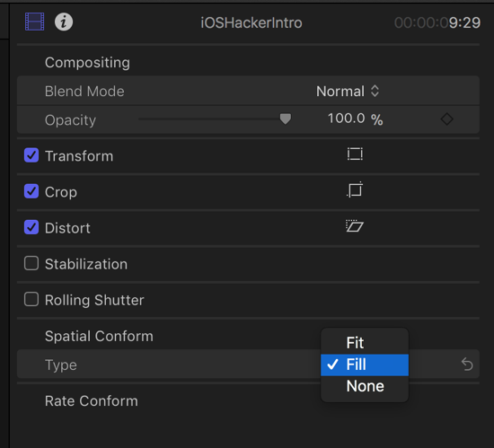
Task: Open the Blend Mode Normal dropdown
Action: pos(348,92)
